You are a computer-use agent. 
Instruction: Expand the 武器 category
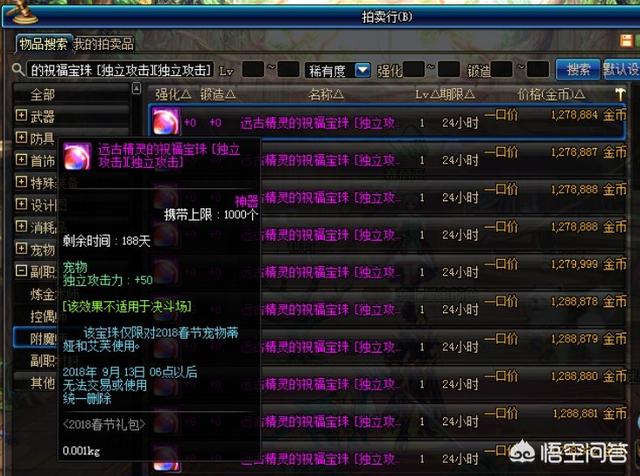tap(21, 117)
